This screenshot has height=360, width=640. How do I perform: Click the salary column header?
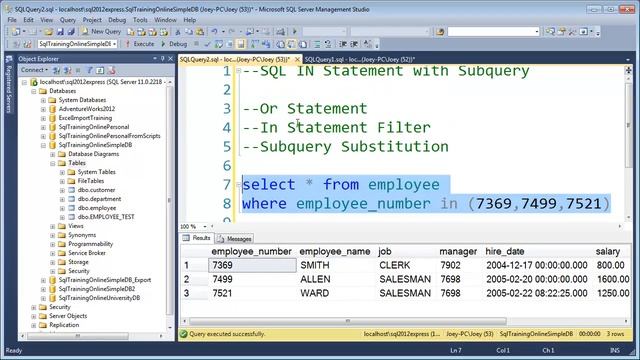click(x=608, y=251)
